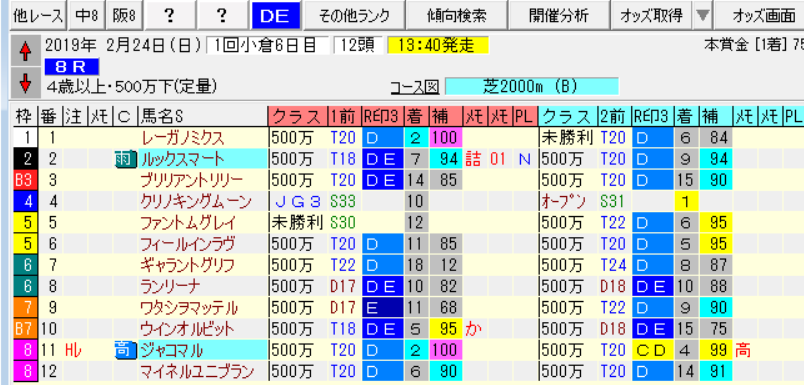This screenshot has height=385, width=804.
Task: Select the blue DE rank button
Action: click(x=276, y=16)
